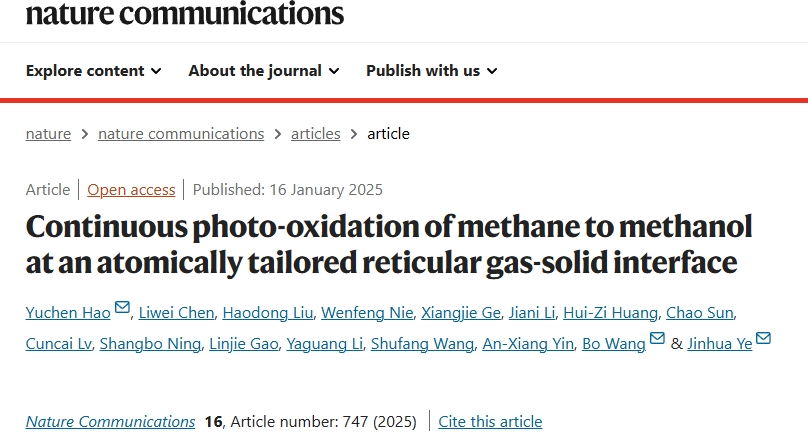Click the mail icon after Jinhua Ye
Image resolution: width=808 pixels, height=445 pixels.
pyautogui.click(x=763, y=338)
